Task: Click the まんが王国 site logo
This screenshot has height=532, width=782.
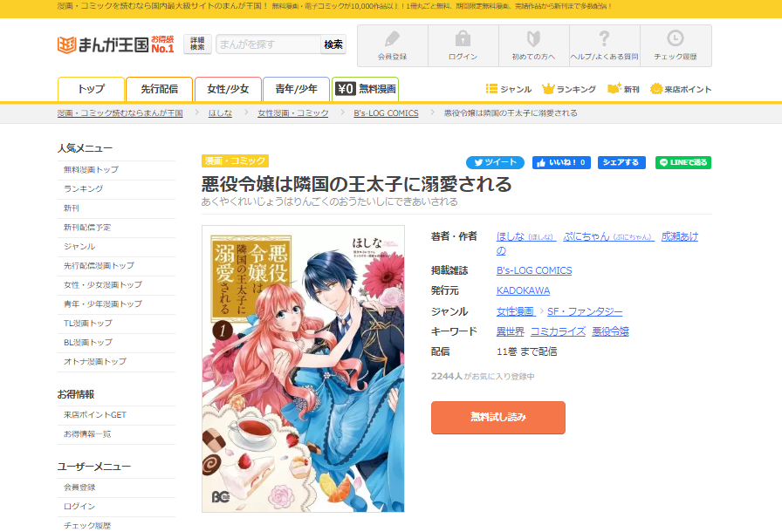Action: tap(116, 44)
